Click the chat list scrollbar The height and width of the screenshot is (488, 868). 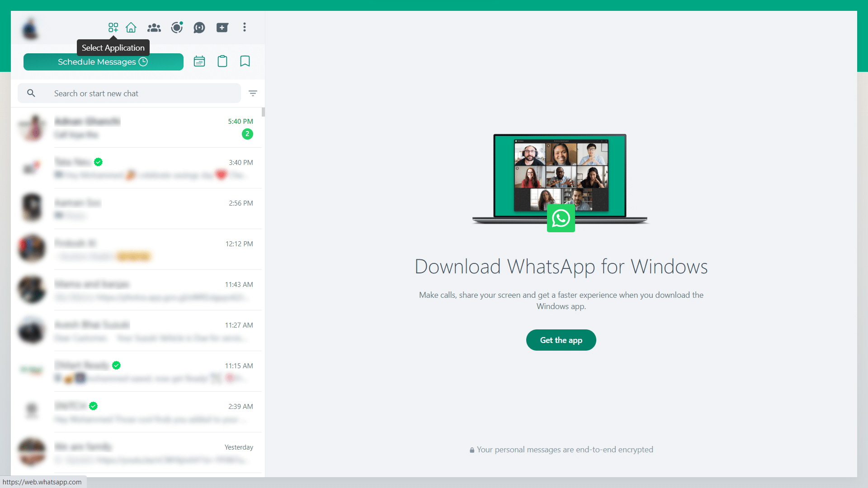click(263, 112)
